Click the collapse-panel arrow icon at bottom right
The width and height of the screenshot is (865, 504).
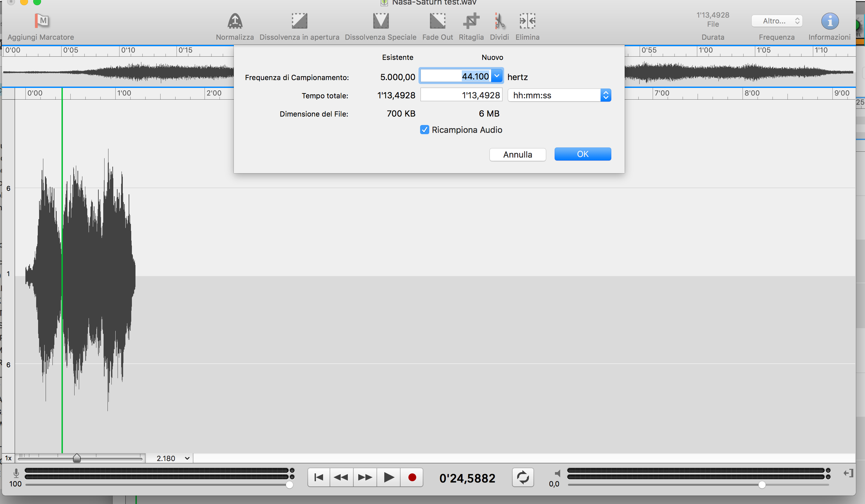pyautogui.click(x=848, y=473)
